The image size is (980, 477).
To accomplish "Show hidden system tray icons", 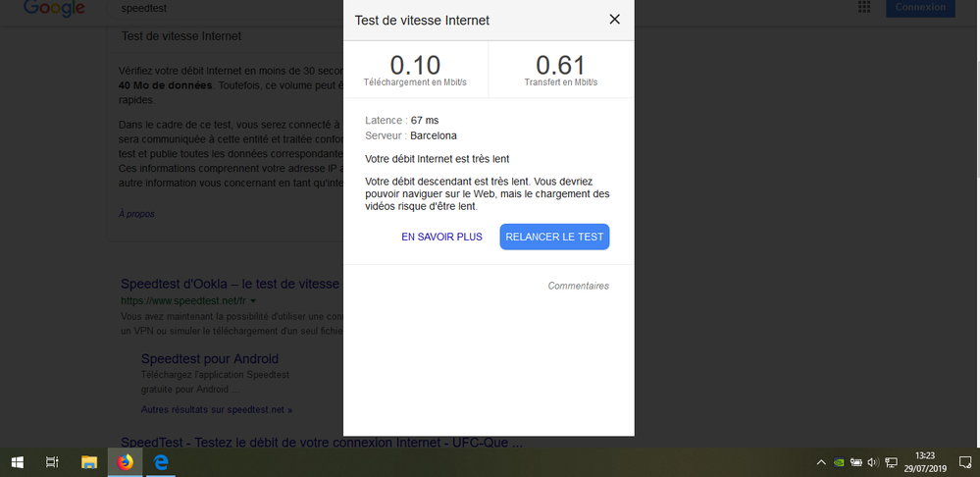I will (821, 462).
